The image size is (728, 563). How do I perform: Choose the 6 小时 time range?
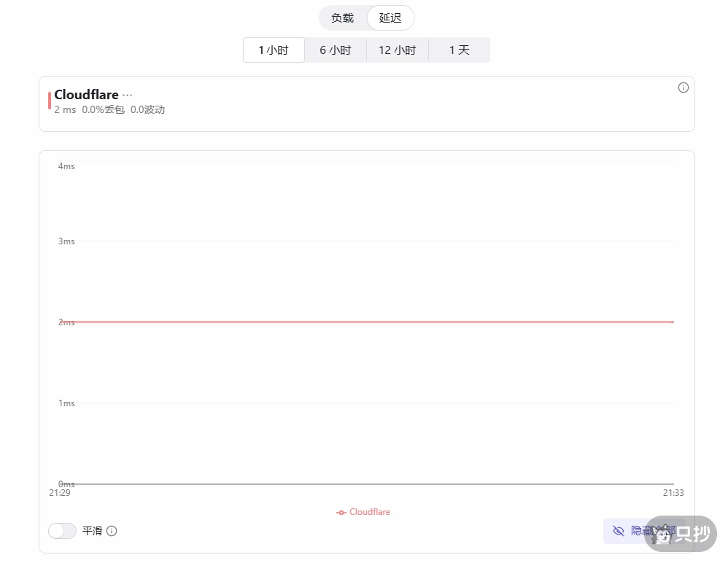click(335, 50)
